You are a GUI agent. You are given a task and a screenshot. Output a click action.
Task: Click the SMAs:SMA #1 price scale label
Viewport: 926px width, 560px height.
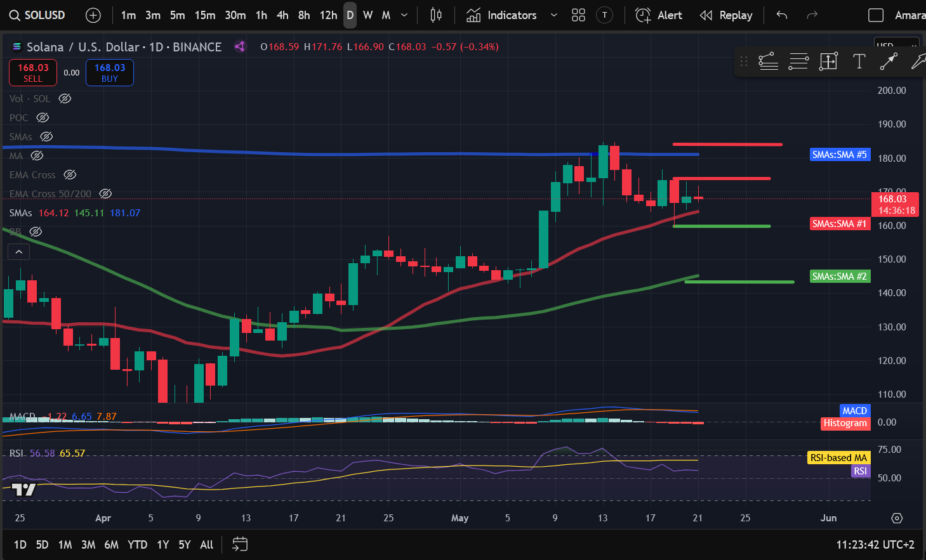(x=840, y=224)
